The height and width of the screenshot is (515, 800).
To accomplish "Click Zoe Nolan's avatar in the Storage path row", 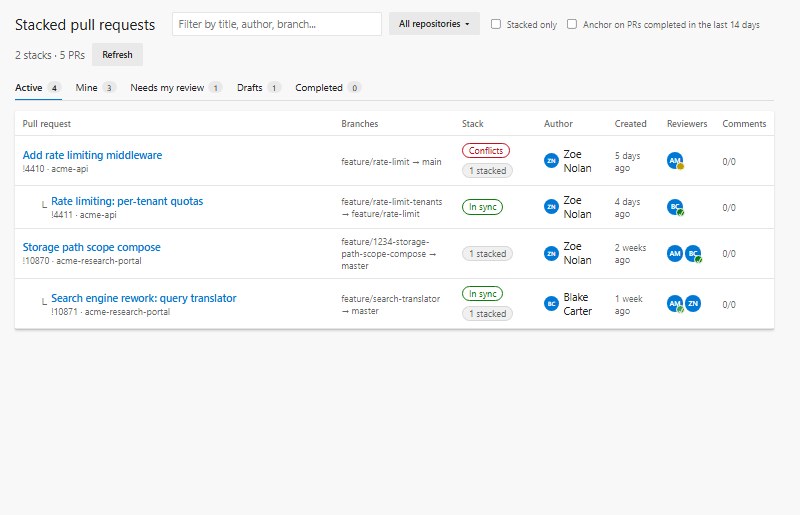I will pyautogui.click(x=551, y=253).
